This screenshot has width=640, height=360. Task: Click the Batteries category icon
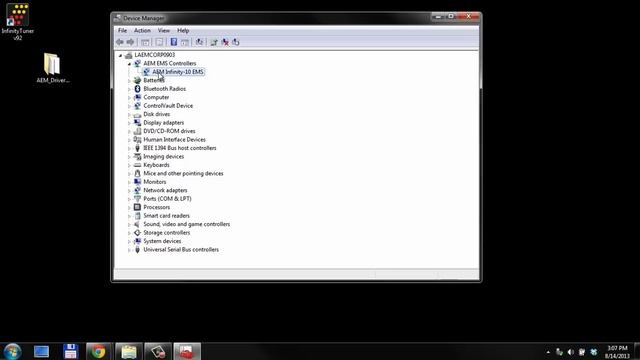[138, 80]
